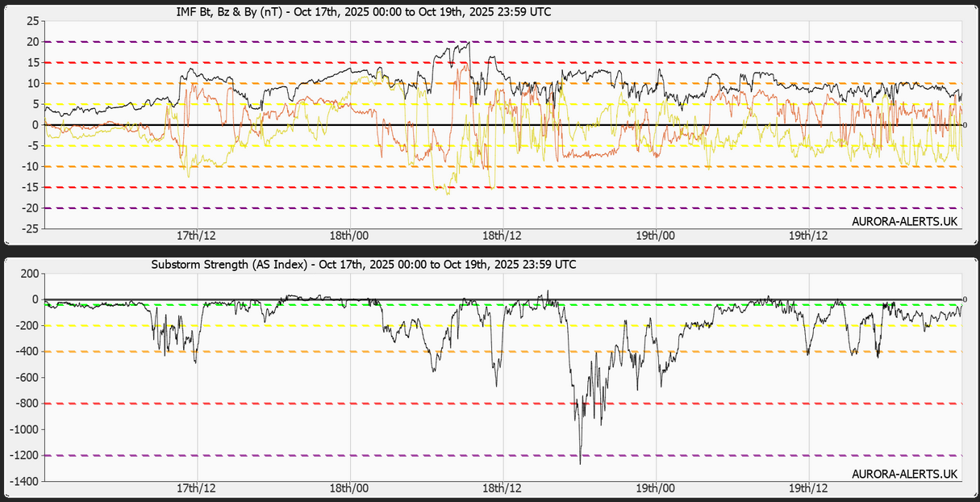Click the -400 label on the Substorm y-axis
The image size is (980, 502).
click(x=27, y=352)
